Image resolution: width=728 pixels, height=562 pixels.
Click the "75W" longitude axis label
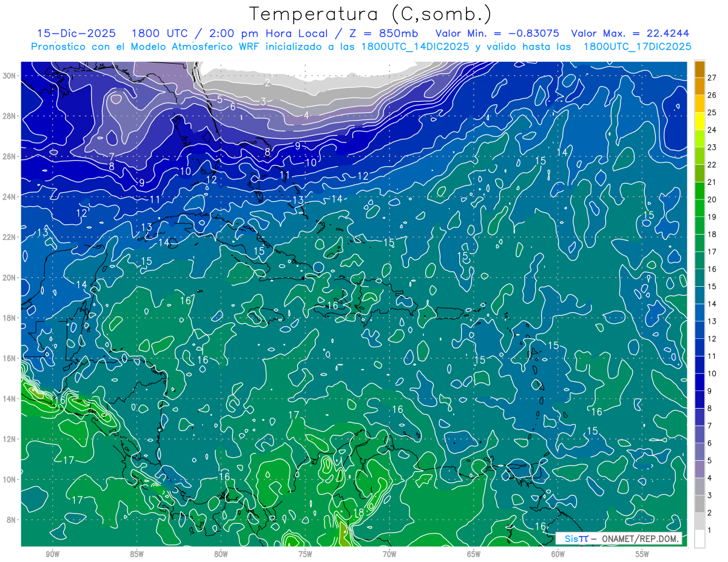click(x=305, y=555)
